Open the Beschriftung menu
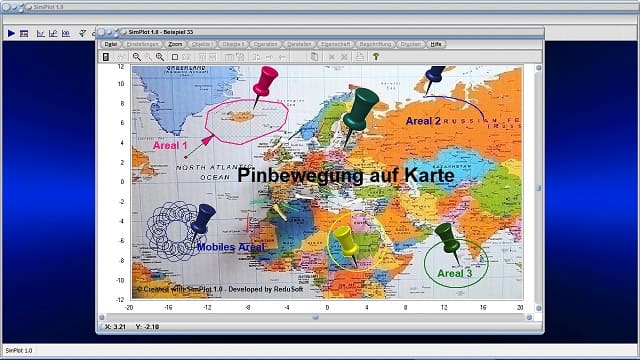Screen dimensions: 640x360 pos(375,44)
